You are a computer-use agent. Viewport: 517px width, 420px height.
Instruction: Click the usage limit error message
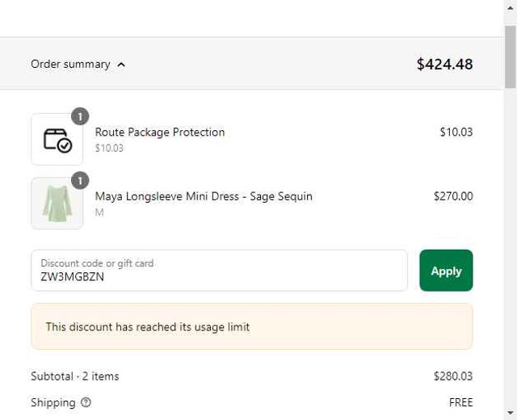click(x=147, y=327)
